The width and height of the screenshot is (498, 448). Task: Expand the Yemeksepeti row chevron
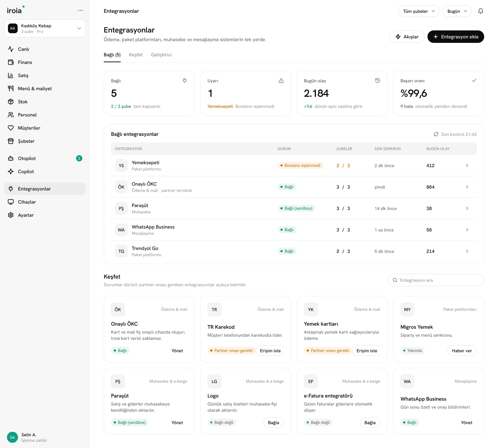coord(467,166)
